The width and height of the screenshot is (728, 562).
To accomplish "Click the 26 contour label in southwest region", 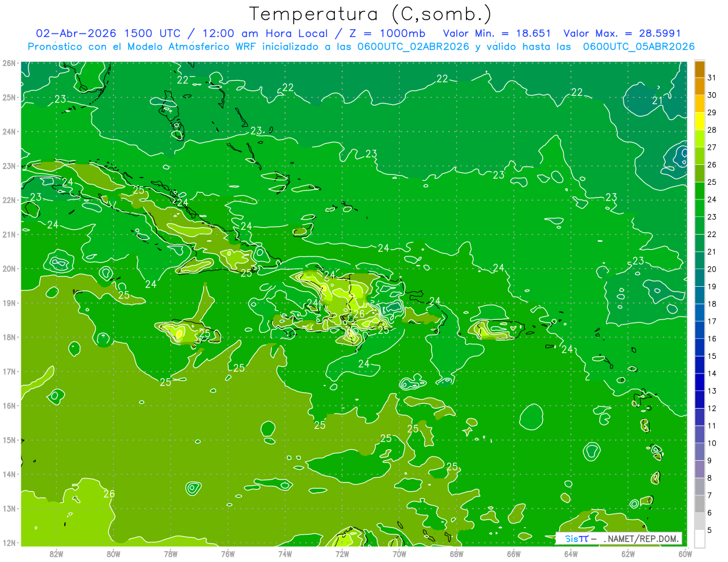I will pyautogui.click(x=109, y=493).
